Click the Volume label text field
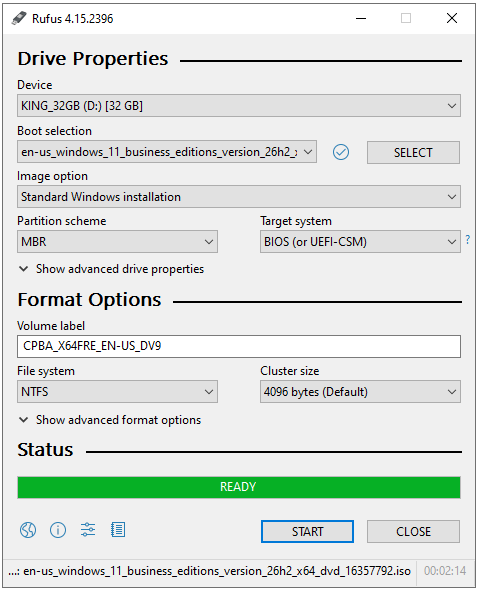This screenshot has height=591, width=479. [239, 346]
